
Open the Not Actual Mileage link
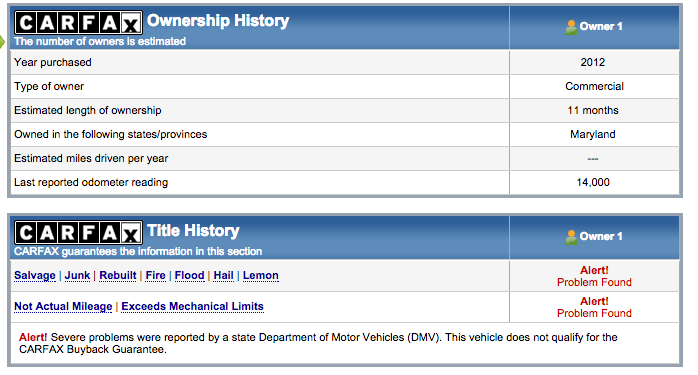(x=63, y=307)
